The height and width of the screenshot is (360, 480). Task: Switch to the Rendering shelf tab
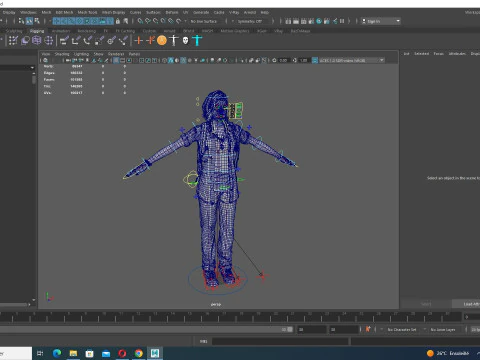pyautogui.click(x=86, y=31)
